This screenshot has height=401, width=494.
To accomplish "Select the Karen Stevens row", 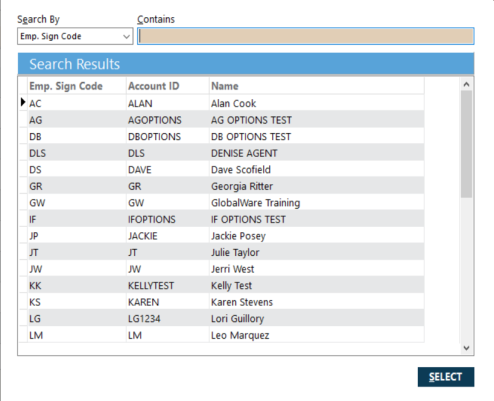I will [x=222, y=302].
